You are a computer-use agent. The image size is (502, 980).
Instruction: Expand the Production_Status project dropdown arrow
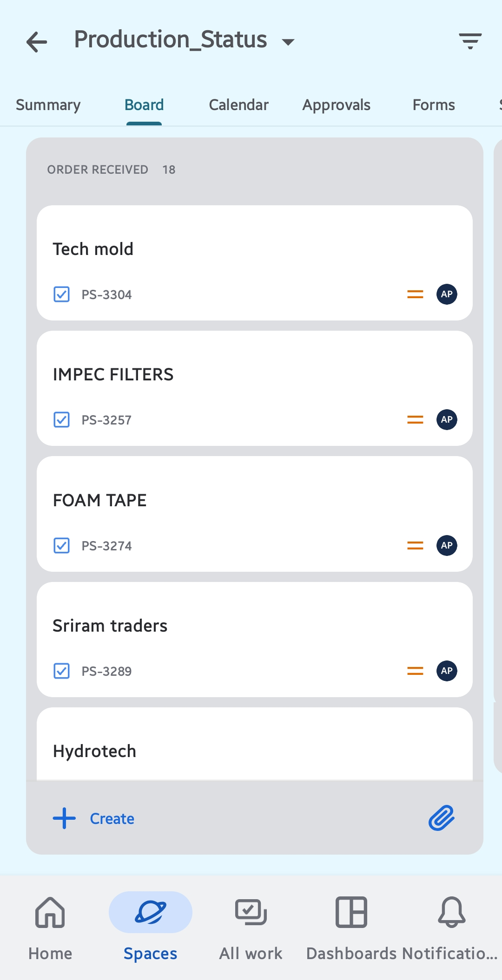tap(288, 42)
